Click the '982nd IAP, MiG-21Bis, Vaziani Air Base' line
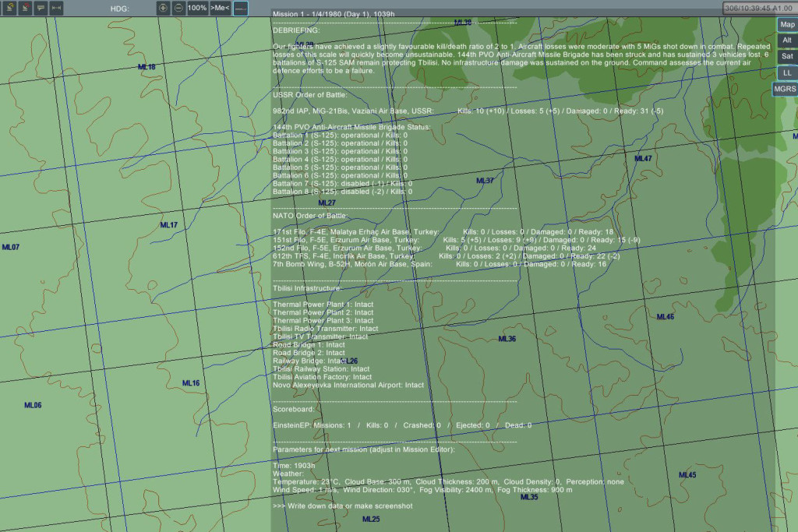The width and height of the screenshot is (798, 532). pos(468,111)
